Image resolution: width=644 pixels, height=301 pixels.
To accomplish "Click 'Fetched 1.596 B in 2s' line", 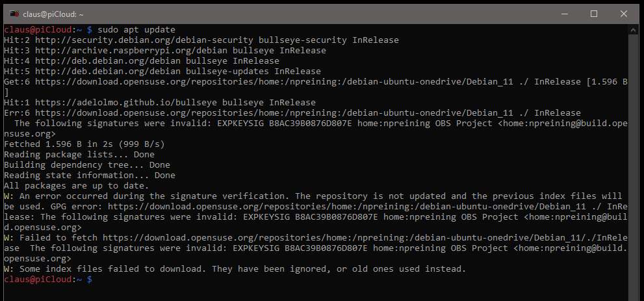I will 84,144.
